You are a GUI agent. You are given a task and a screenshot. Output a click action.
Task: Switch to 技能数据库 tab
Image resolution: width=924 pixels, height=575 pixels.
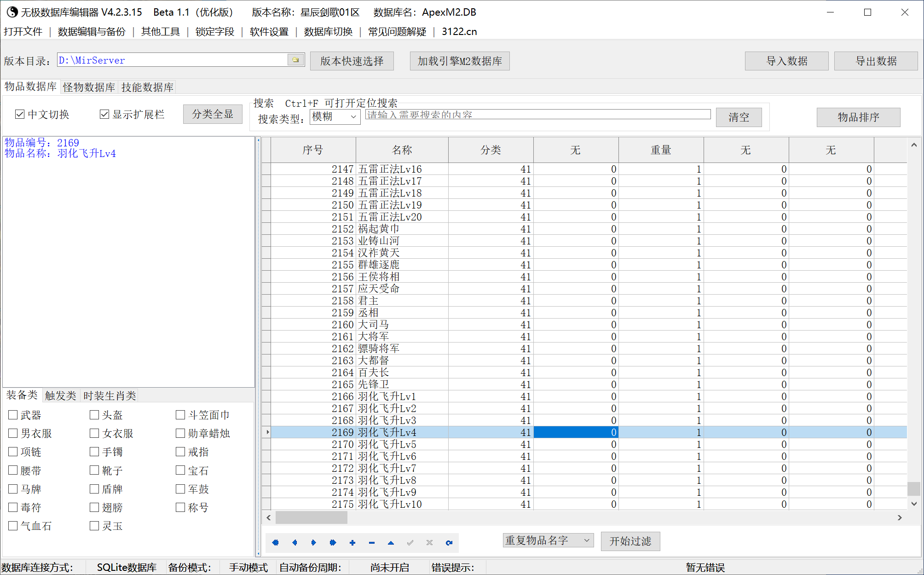coord(147,87)
